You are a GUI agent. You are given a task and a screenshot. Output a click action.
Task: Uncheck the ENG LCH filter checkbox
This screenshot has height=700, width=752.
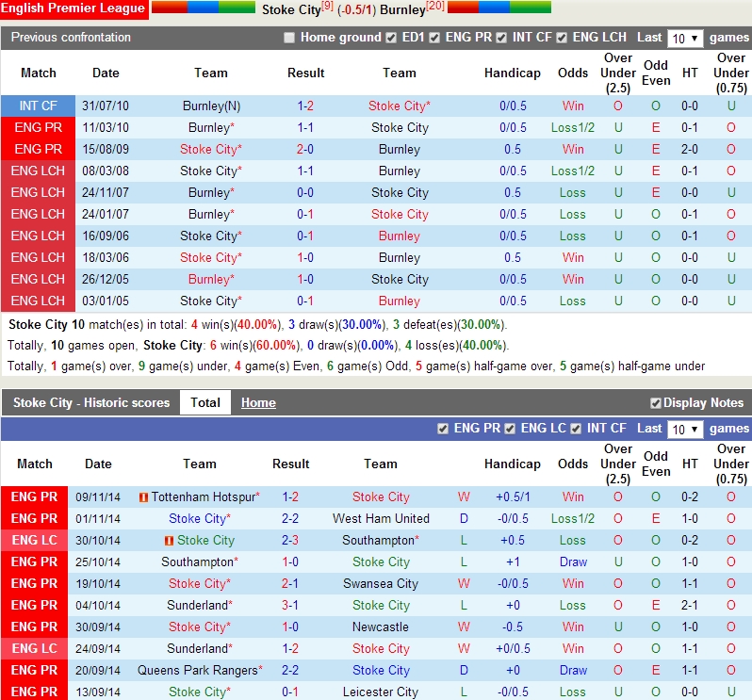click(x=562, y=38)
